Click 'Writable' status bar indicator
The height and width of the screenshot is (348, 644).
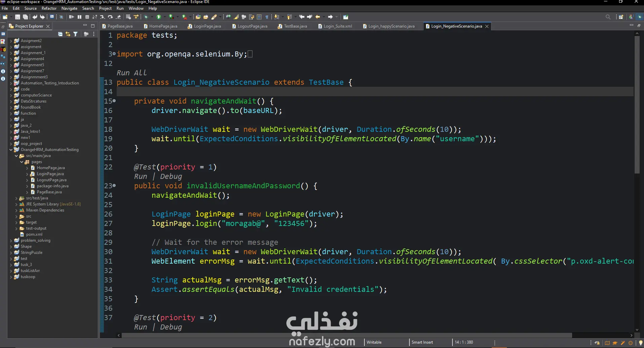click(x=374, y=342)
